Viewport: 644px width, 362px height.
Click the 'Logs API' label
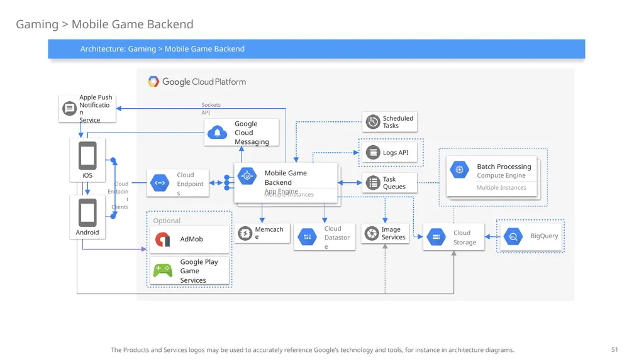[x=396, y=153]
